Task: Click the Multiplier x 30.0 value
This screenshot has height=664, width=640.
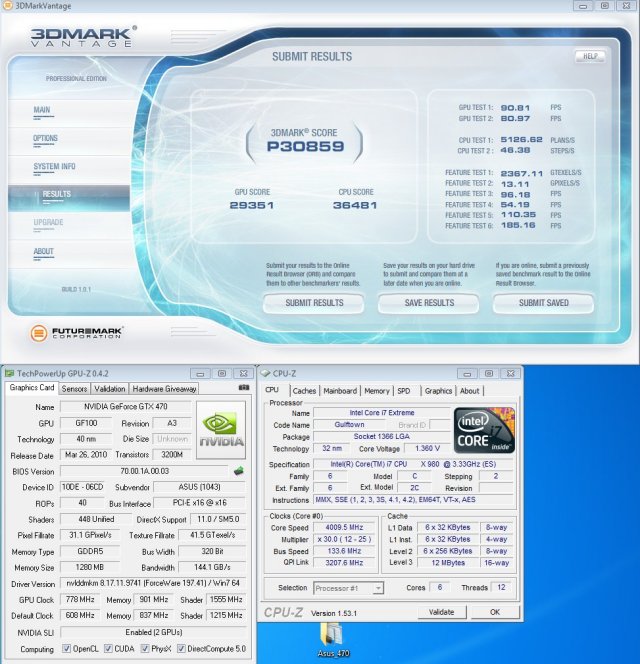Action: 344,539
